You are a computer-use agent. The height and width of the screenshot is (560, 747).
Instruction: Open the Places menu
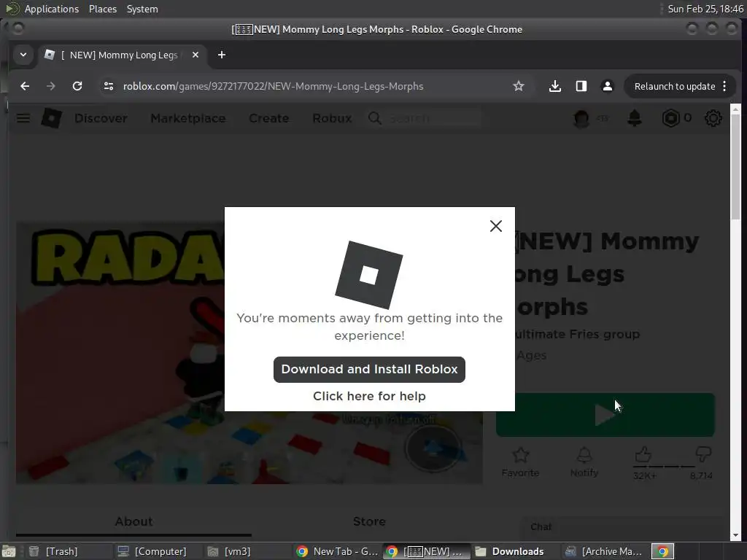[x=103, y=9]
